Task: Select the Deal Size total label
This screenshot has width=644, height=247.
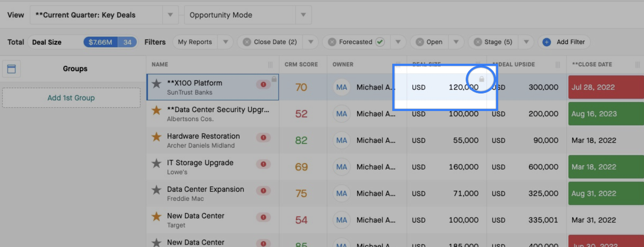Action: click(x=47, y=42)
